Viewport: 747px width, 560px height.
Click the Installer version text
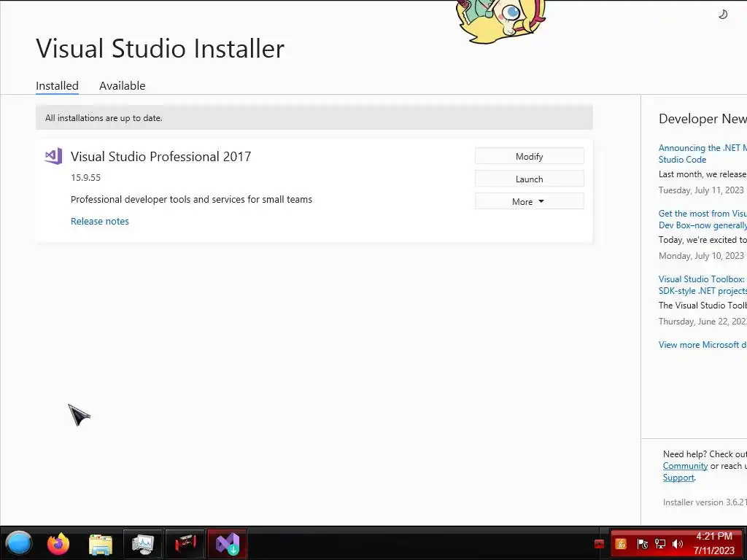tap(705, 502)
